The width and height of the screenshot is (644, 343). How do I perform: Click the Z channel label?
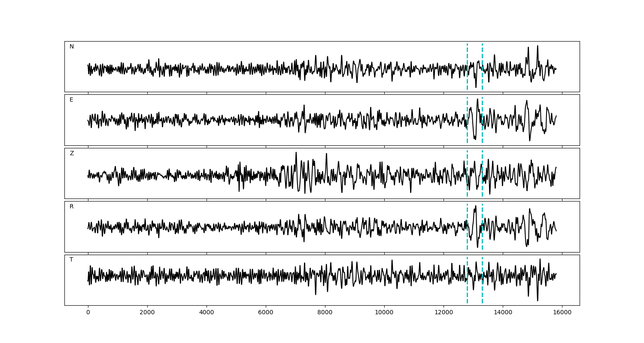point(72,153)
